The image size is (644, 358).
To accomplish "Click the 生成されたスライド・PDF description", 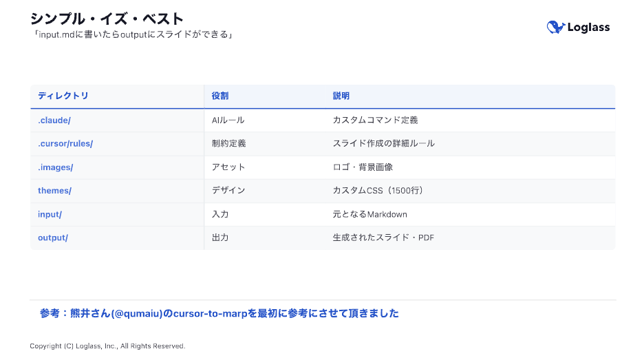I will pos(383,238).
